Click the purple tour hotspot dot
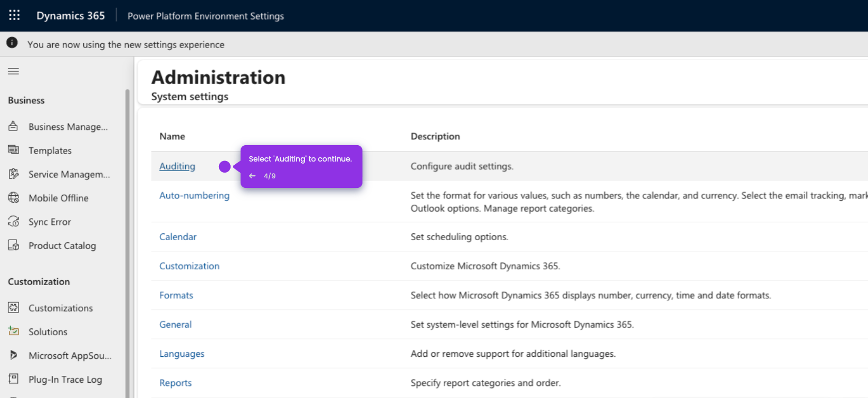Viewport: 868px width, 398px height. pos(225,167)
